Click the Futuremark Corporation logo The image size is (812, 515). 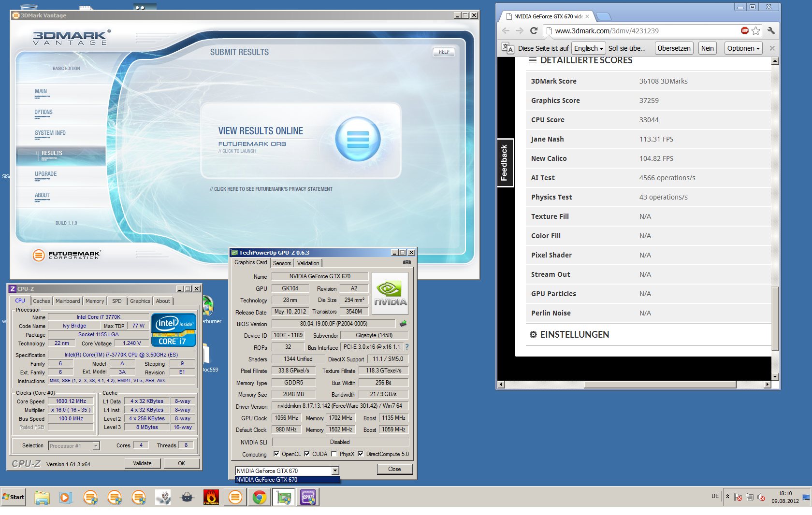66,255
